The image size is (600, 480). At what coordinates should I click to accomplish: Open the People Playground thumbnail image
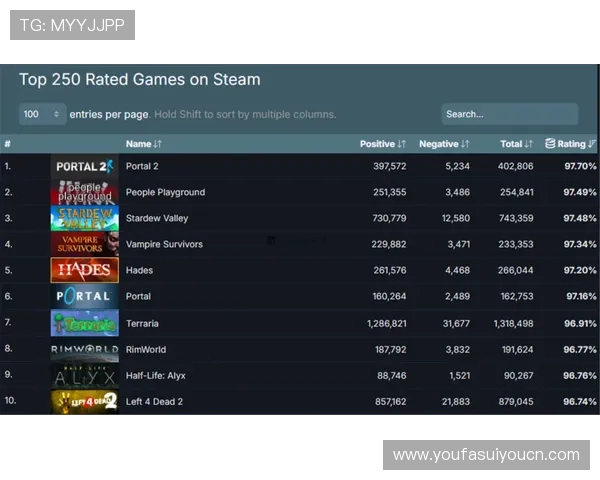point(85,192)
